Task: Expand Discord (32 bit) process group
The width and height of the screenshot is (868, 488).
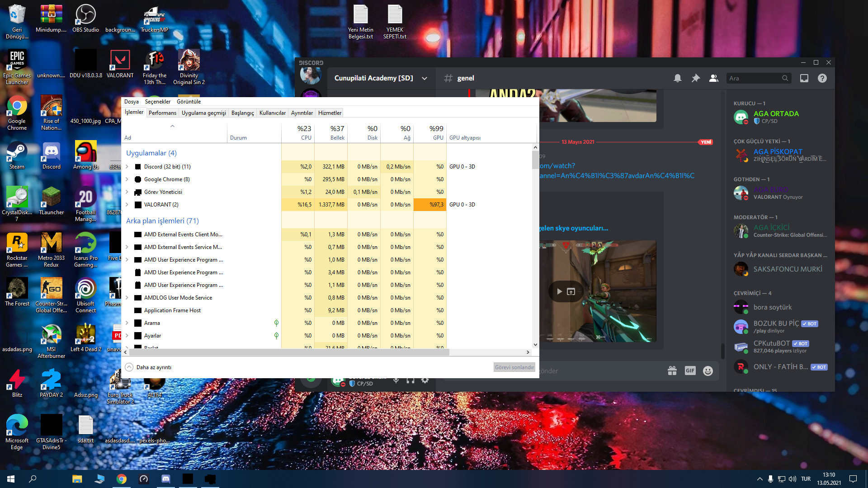Action: coord(127,167)
